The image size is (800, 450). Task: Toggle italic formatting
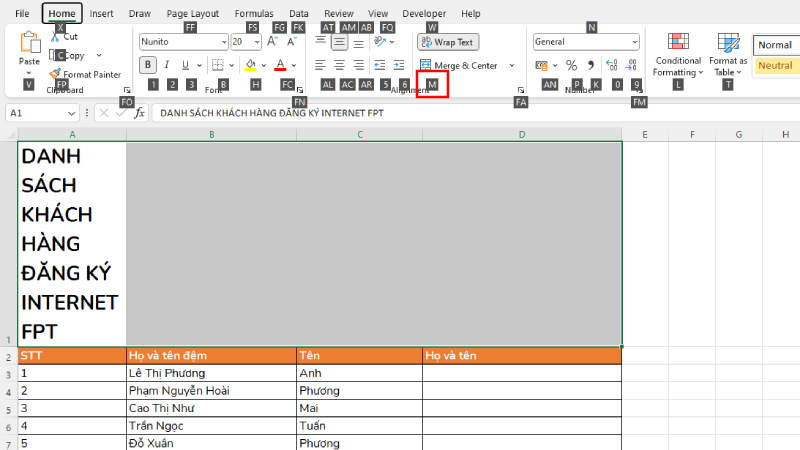[167, 65]
